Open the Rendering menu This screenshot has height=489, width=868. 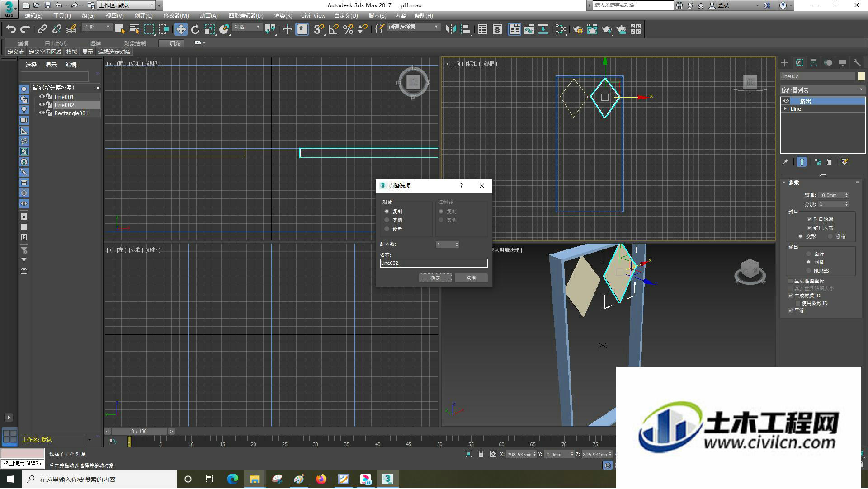[x=283, y=16]
